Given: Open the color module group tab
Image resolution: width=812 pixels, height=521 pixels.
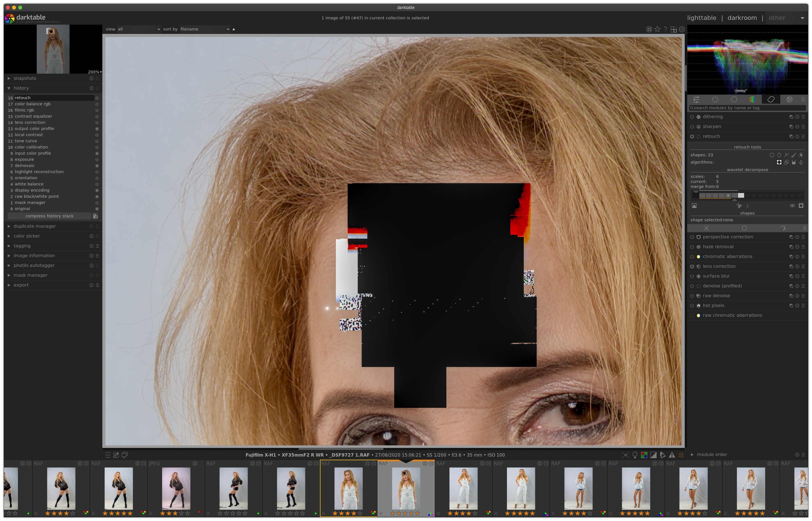Looking at the screenshot, I should point(752,99).
